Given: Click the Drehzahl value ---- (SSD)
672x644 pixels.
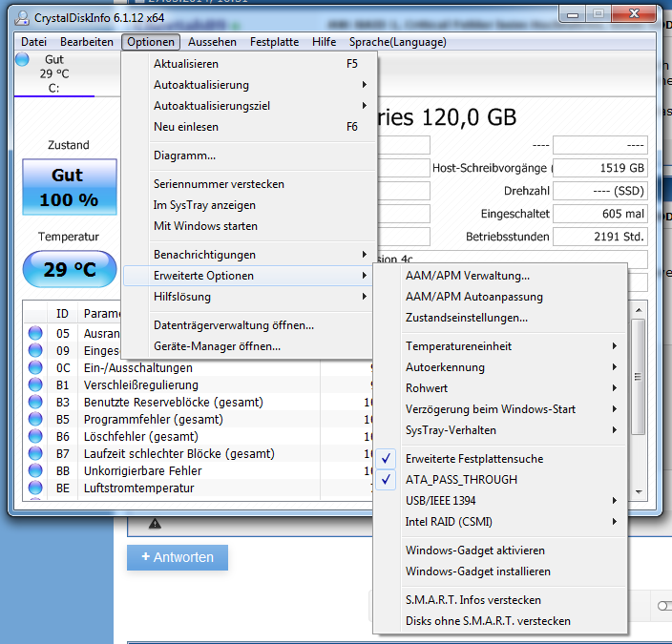Looking at the screenshot, I should [600, 191].
